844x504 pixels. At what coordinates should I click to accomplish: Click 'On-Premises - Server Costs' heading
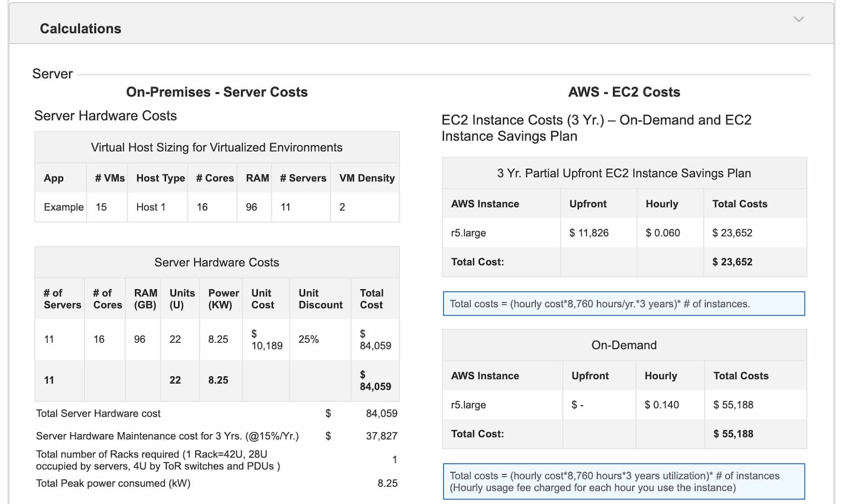217,92
